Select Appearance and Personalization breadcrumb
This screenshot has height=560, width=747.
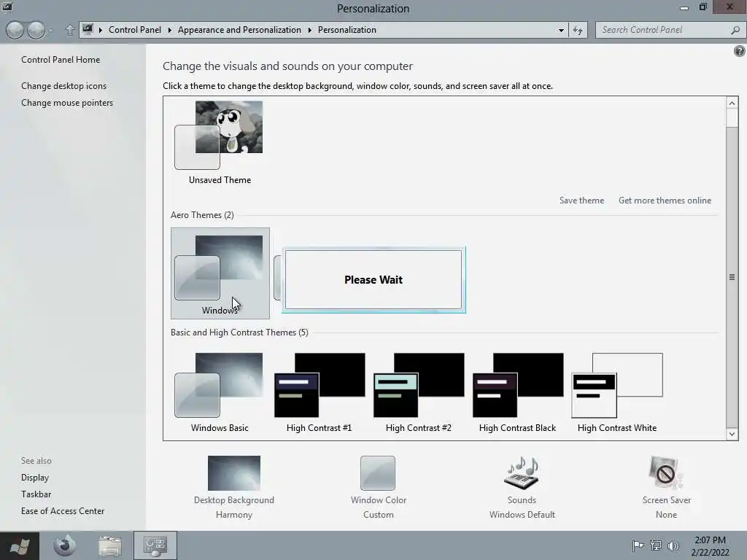[239, 29]
